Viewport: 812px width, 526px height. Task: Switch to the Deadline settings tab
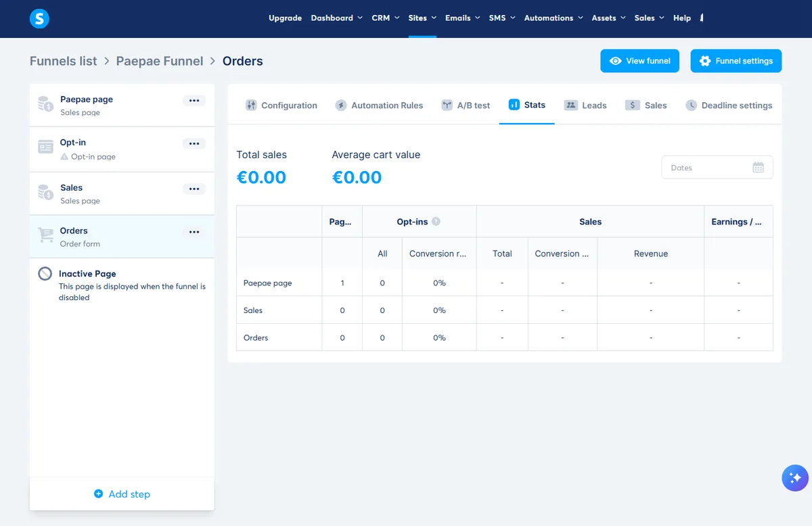tap(729, 105)
